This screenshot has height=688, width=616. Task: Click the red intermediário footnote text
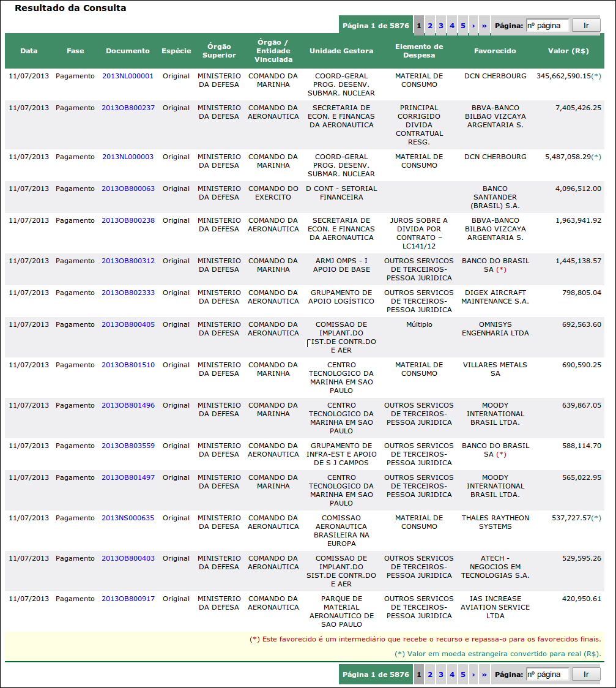coord(425,639)
